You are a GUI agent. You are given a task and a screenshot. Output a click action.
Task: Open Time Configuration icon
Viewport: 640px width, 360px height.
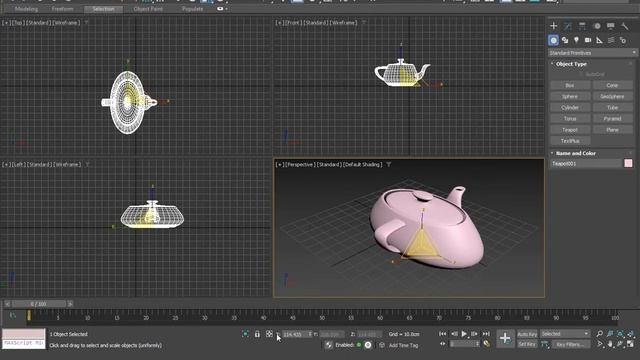(x=487, y=344)
